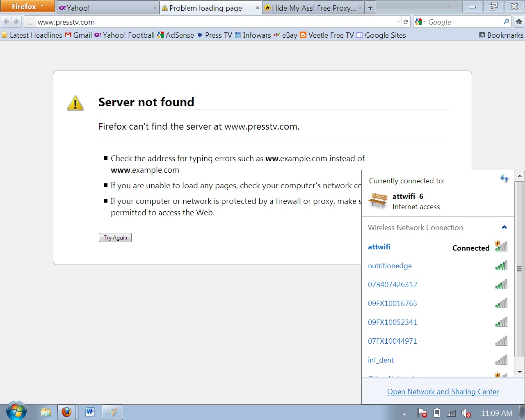Viewport: 525px width, 420px height.
Task: Open the URL history dropdown arrow
Action: tap(398, 22)
